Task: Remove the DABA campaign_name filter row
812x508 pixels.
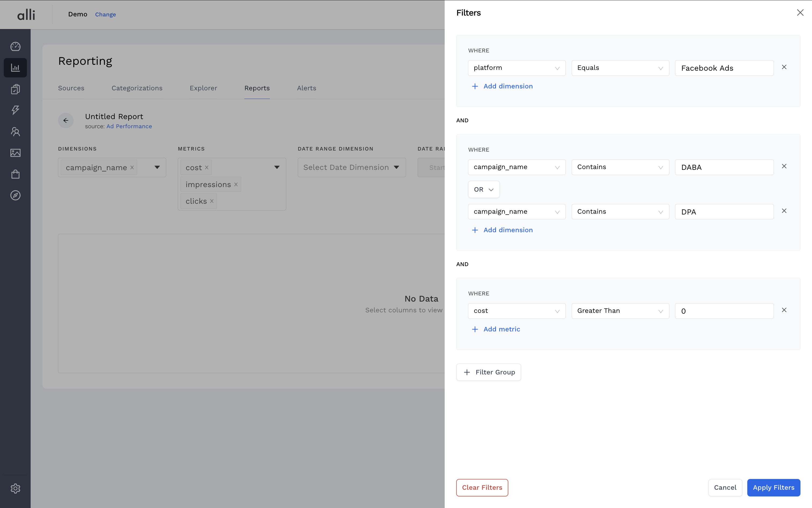Action: pos(784,166)
